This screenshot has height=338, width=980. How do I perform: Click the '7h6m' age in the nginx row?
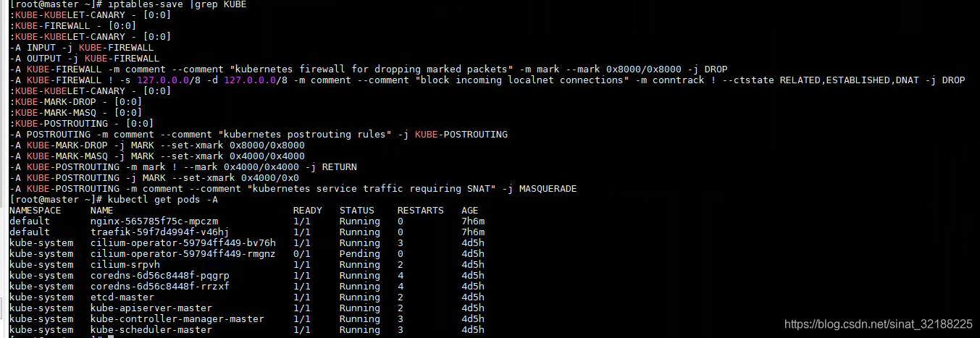point(473,221)
